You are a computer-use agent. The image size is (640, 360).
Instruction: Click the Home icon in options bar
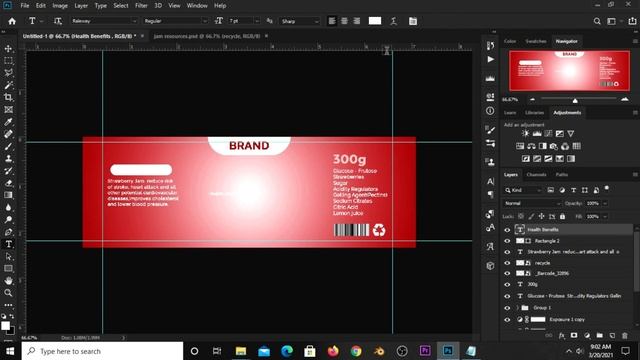click(12, 21)
